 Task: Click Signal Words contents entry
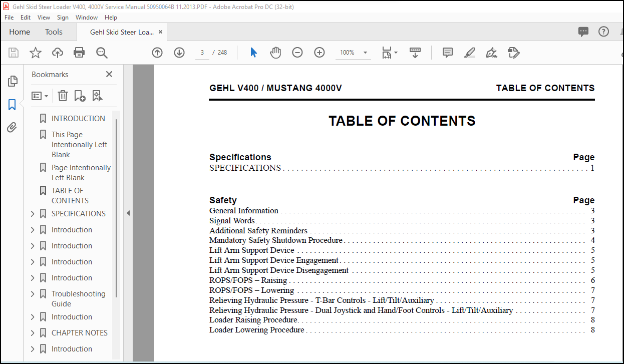(402, 221)
